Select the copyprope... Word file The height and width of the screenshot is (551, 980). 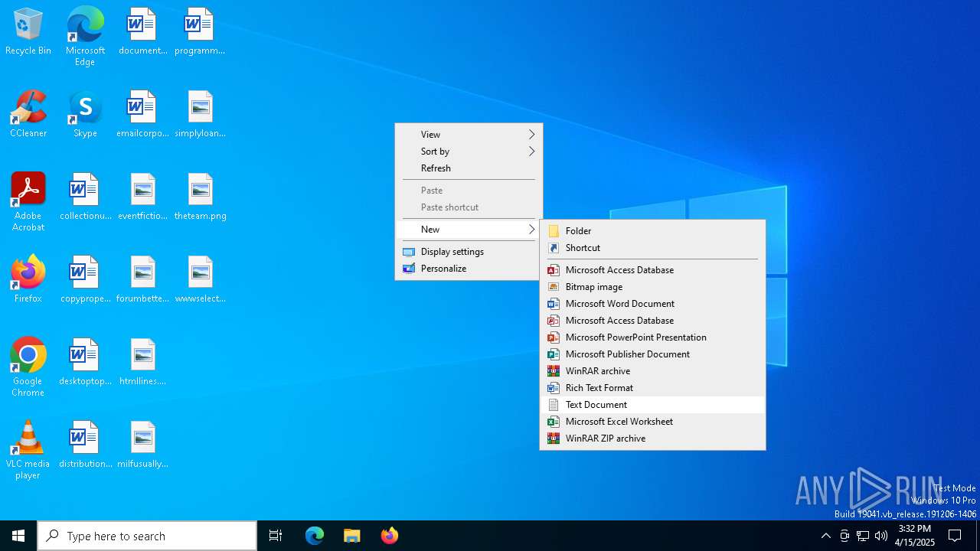pos(85,280)
